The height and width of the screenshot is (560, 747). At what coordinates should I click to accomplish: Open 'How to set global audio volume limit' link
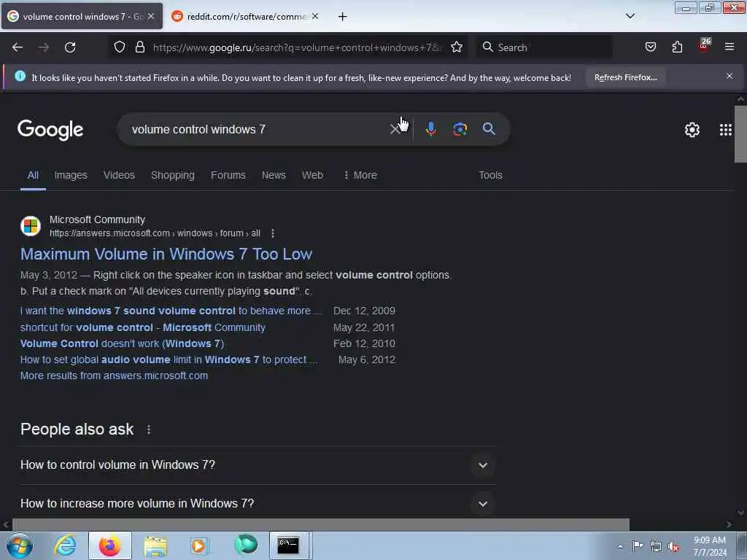tap(169, 359)
